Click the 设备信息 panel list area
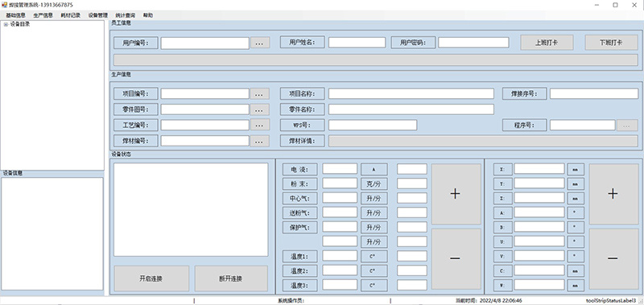The width and height of the screenshot is (644, 305). (x=52, y=234)
